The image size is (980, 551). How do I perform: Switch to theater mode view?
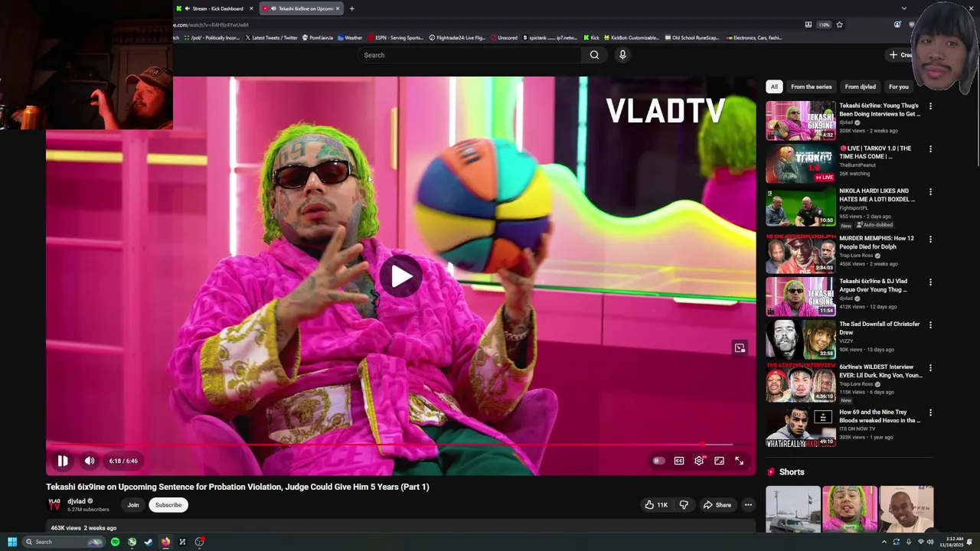tap(719, 461)
